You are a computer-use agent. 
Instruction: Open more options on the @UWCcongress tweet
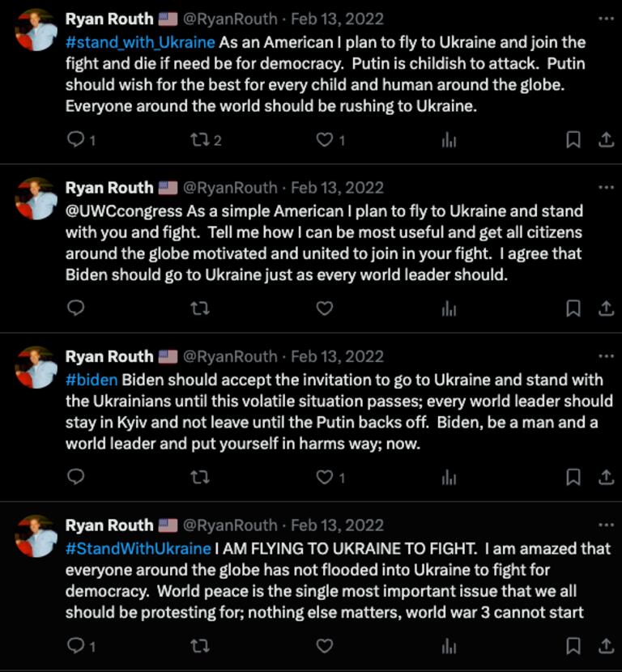(x=605, y=187)
